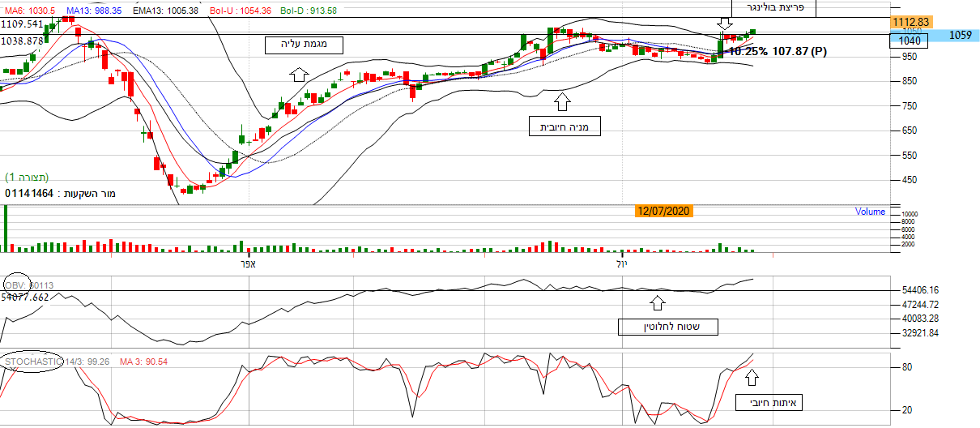Image resolution: width=980 pixels, height=428 pixels.
Task: Click the circled STOCHASTIC indicator label
Action: tap(32, 361)
